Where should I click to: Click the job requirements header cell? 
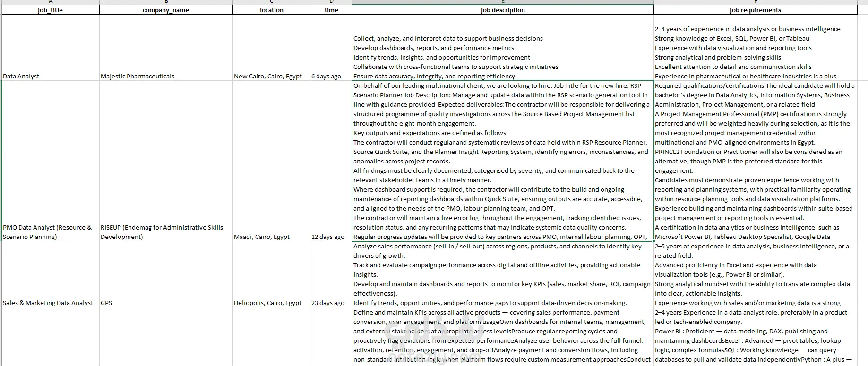tap(755, 10)
